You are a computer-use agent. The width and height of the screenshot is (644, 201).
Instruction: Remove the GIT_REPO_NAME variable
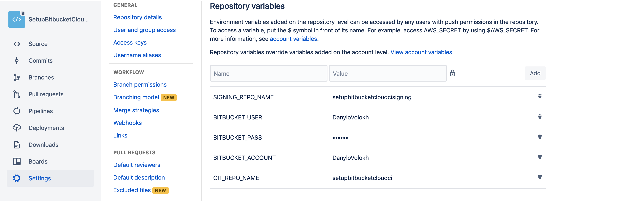click(540, 177)
